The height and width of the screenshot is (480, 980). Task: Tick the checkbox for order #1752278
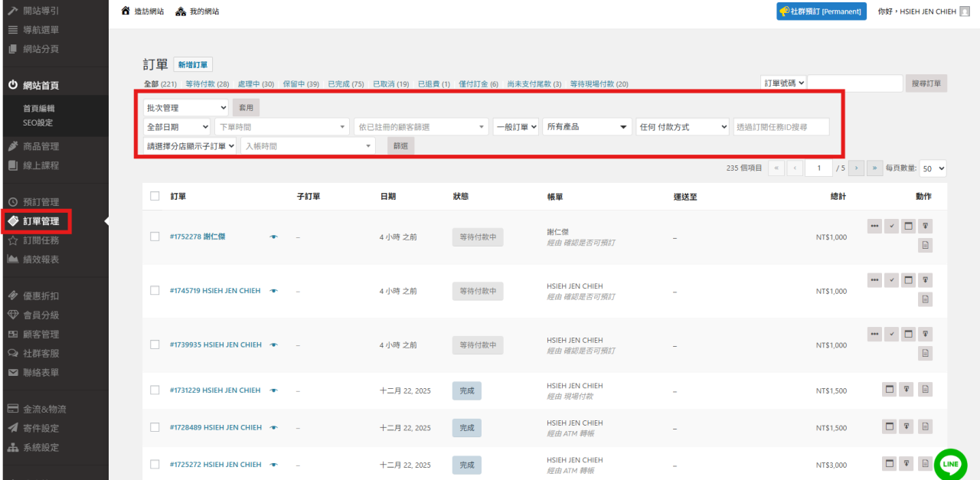tap(155, 237)
